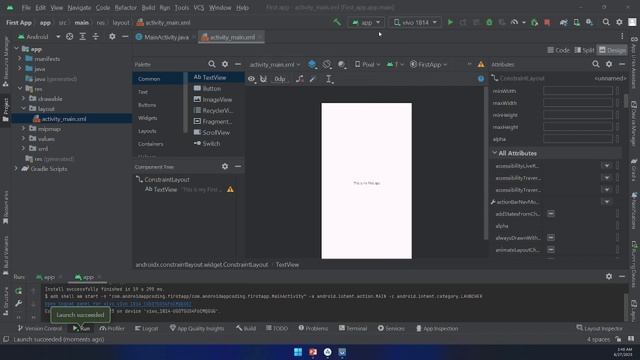640x360 pixels.
Task: Open the Pixel device preview dropdown
Action: 367,64
